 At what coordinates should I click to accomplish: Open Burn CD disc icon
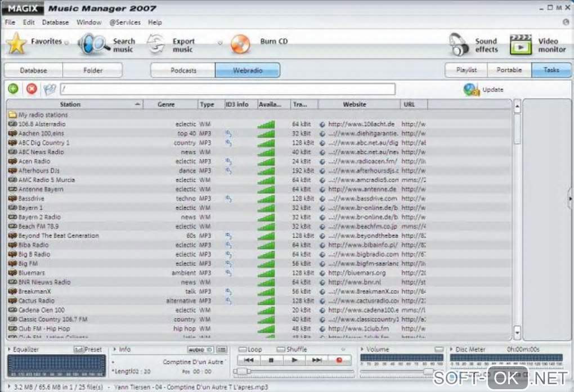[240, 44]
